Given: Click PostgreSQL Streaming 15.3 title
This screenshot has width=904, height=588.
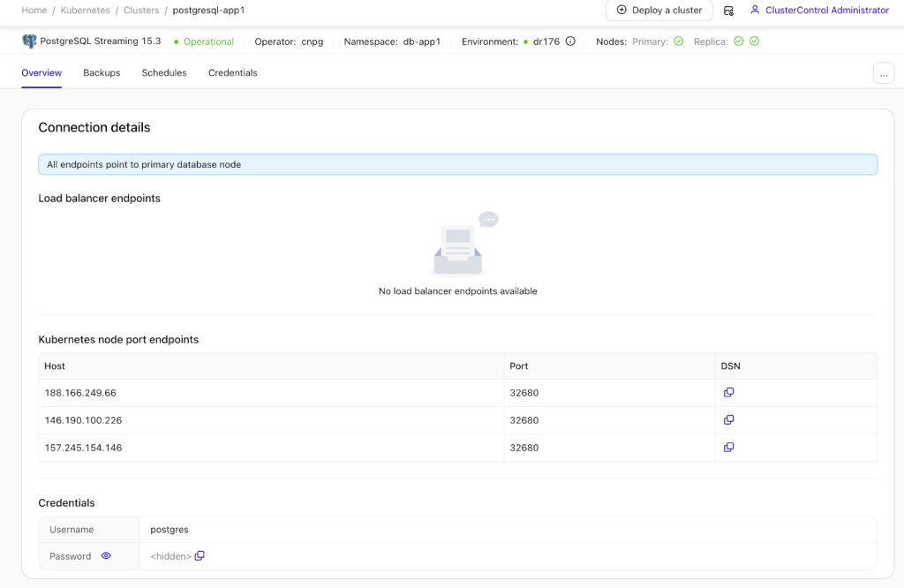Looking at the screenshot, I should pyautogui.click(x=101, y=41).
